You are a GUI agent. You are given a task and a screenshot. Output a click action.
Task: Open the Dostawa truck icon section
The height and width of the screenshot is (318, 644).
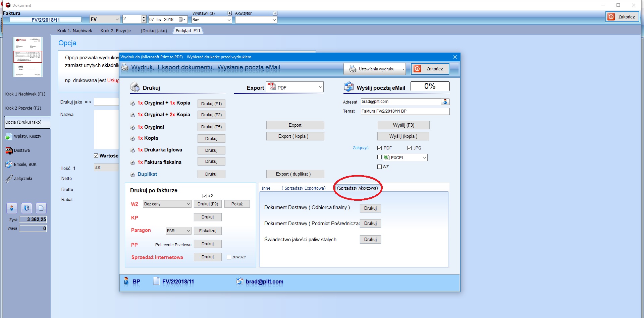9,150
